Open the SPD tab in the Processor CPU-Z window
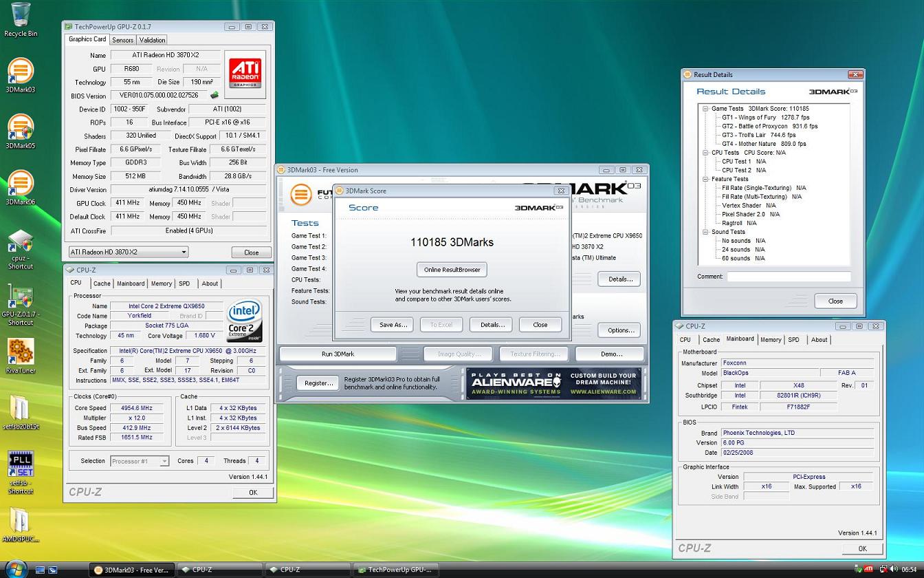 (x=184, y=283)
